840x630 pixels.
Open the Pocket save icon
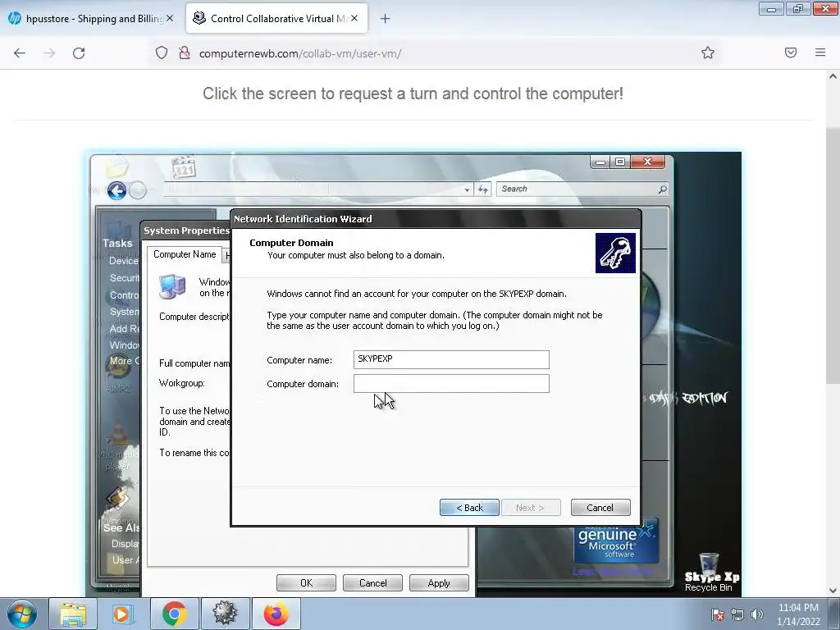[791, 52]
